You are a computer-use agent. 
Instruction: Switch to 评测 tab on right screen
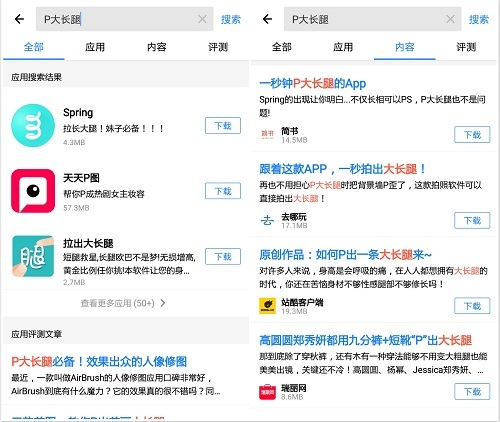pos(466,47)
